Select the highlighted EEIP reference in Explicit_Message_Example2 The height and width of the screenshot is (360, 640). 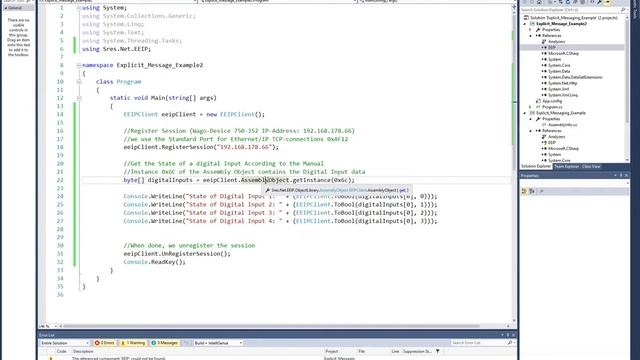pyautogui.click(x=552, y=47)
